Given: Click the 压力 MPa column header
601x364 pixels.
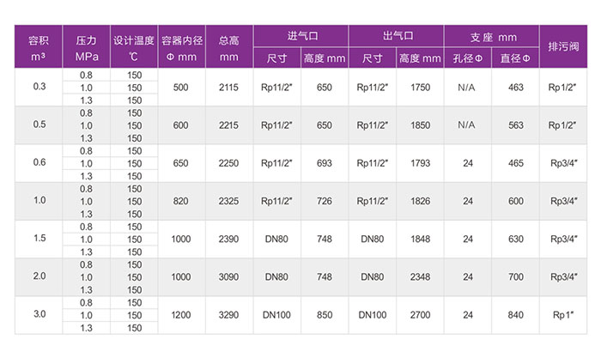Looking at the screenshot, I should [x=86, y=46].
